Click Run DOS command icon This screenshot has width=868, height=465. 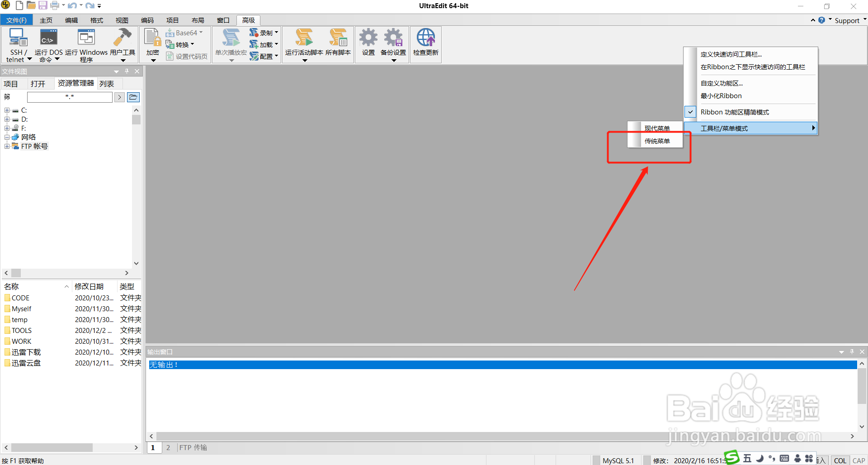pyautogui.click(x=49, y=45)
